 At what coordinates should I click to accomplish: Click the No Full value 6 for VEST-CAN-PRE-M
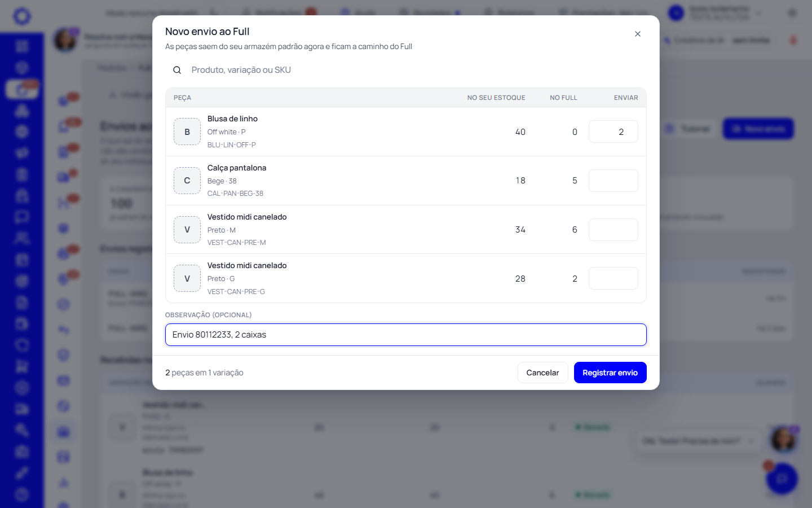pyautogui.click(x=575, y=230)
